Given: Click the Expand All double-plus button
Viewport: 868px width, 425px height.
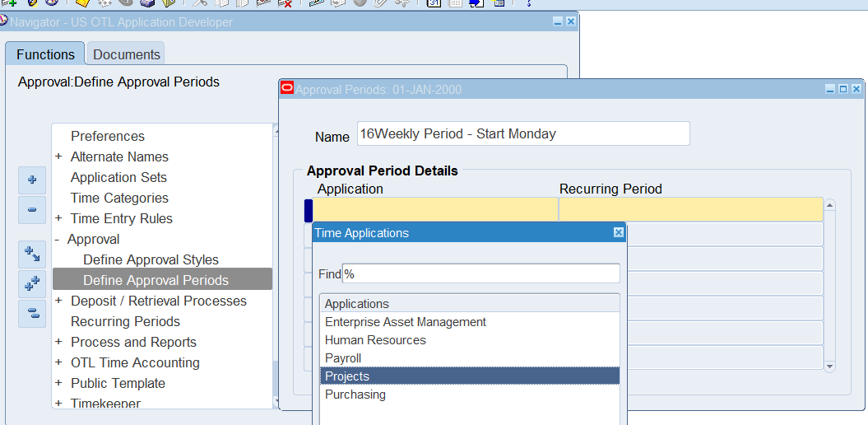Looking at the screenshot, I should point(32,283).
